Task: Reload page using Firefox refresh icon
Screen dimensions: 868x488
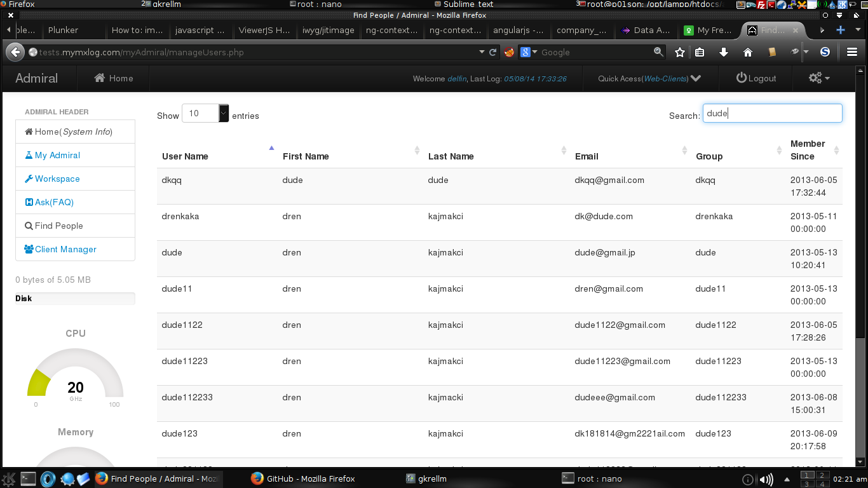Action: tap(492, 52)
